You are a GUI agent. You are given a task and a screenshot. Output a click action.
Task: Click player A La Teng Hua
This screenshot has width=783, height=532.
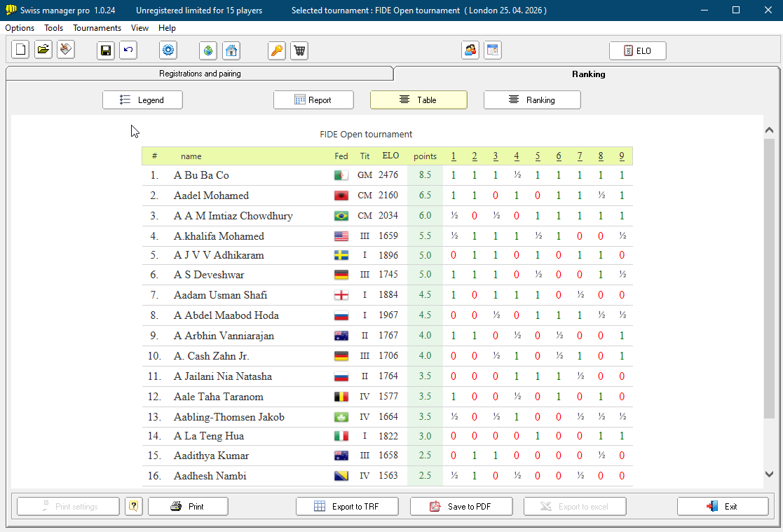[209, 436]
